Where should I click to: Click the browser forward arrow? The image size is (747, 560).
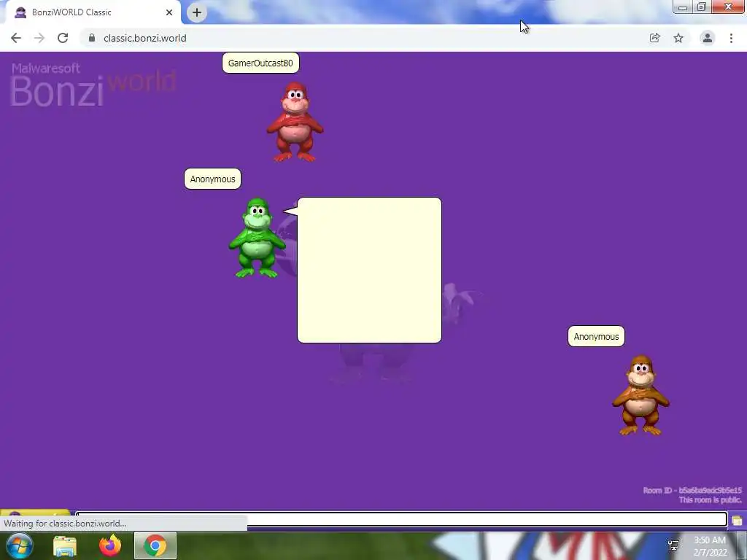[39, 38]
